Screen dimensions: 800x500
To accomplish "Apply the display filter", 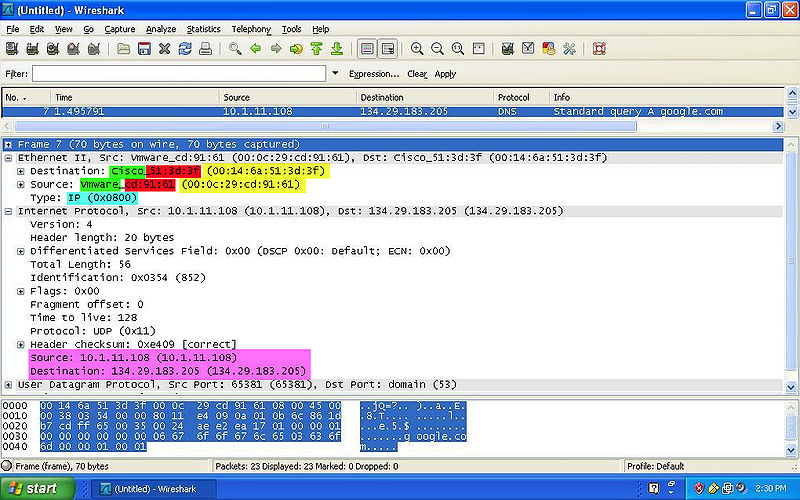I will pos(445,74).
